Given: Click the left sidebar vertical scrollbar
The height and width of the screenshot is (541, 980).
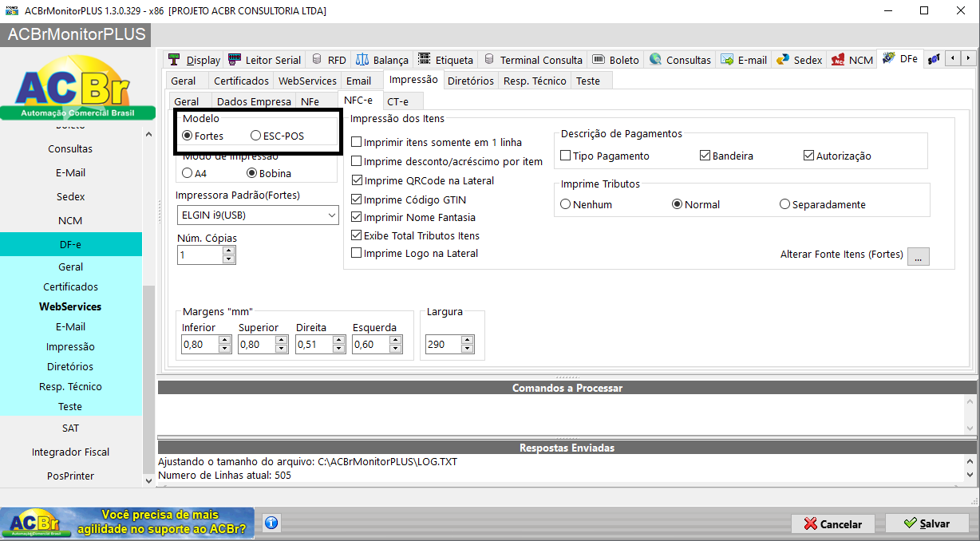Looking at the screenshot, I should [148, 306].
